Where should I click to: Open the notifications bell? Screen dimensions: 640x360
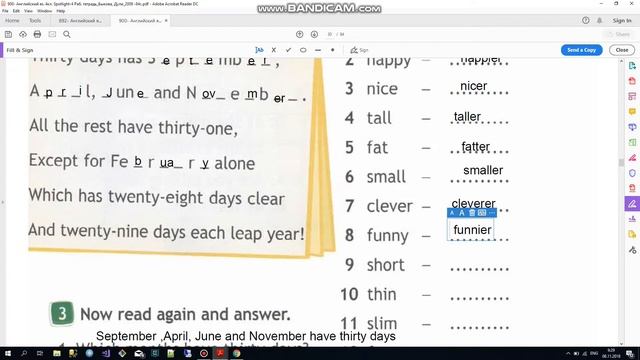pyautogui.click(x=600, y=20)
